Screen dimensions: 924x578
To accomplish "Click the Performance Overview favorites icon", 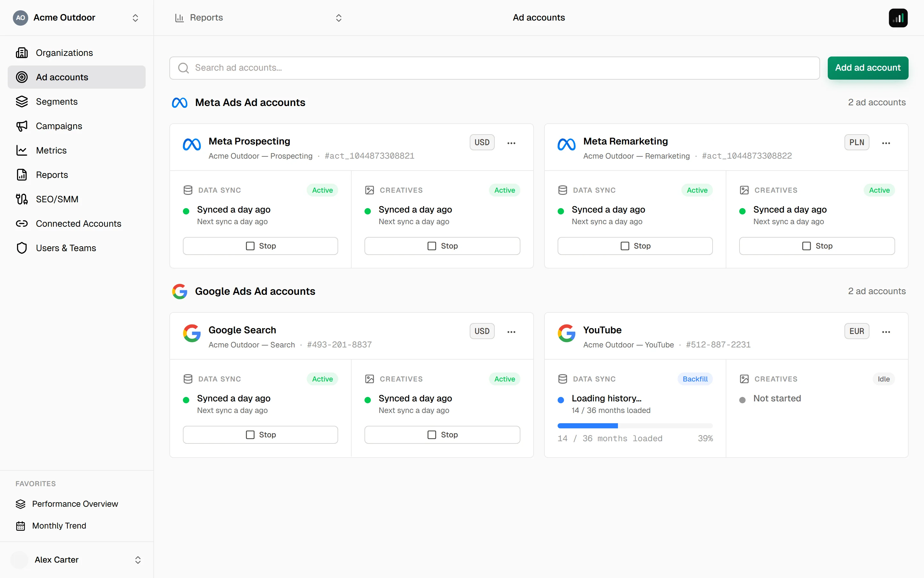I will point(21,504).
